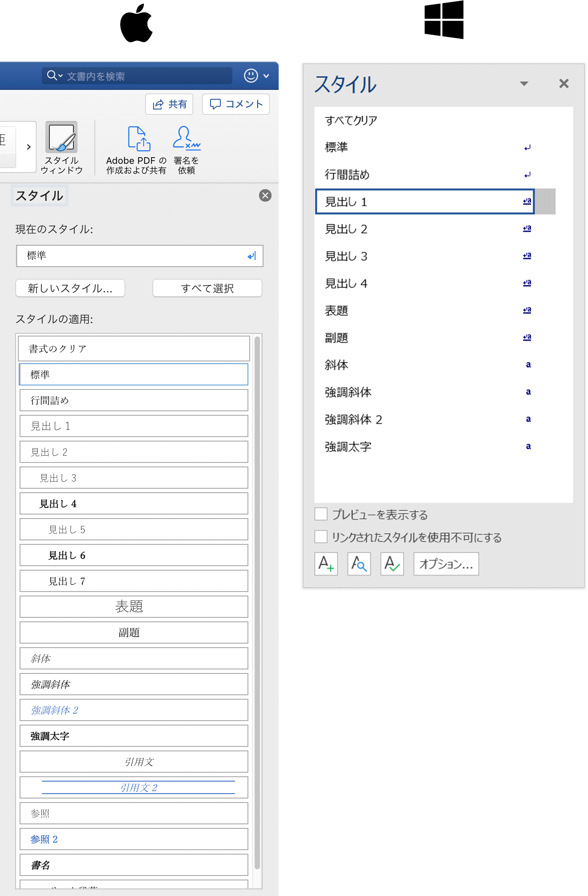Image resolution: width=588 pixels, height=896 pixels.
Task: Apply 見出し 4 style in Mac list
Action: tap(134, 503)
